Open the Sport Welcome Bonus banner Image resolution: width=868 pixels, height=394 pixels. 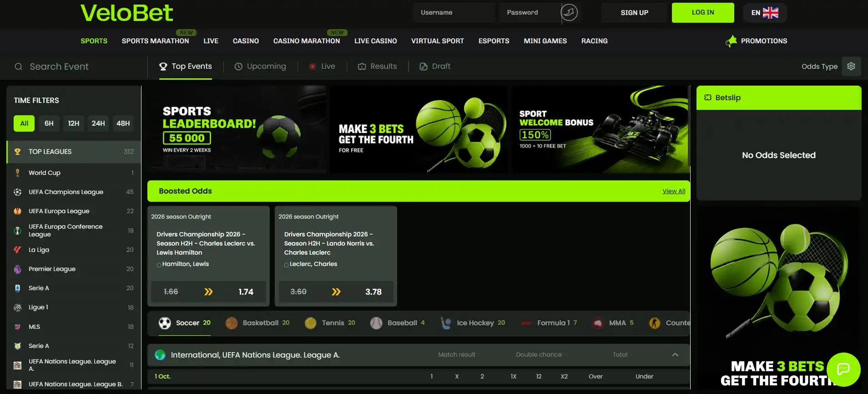[x=601, y=129]
